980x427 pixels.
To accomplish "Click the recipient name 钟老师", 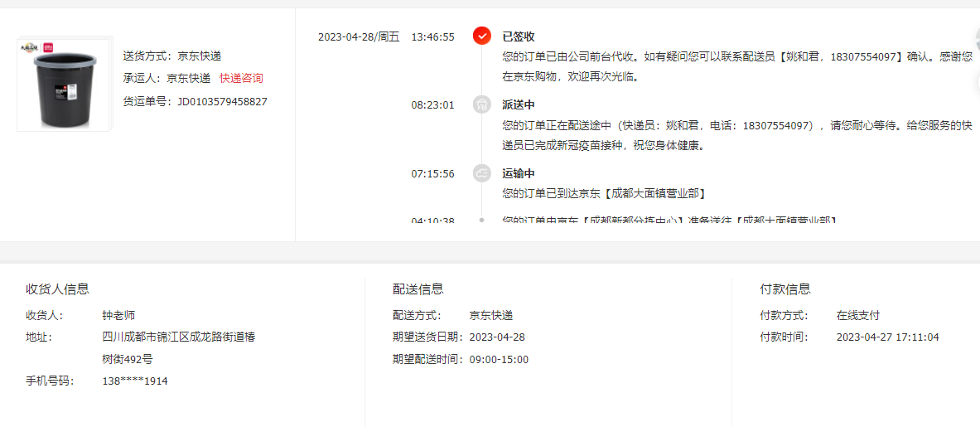I will (x=118, y=315).
